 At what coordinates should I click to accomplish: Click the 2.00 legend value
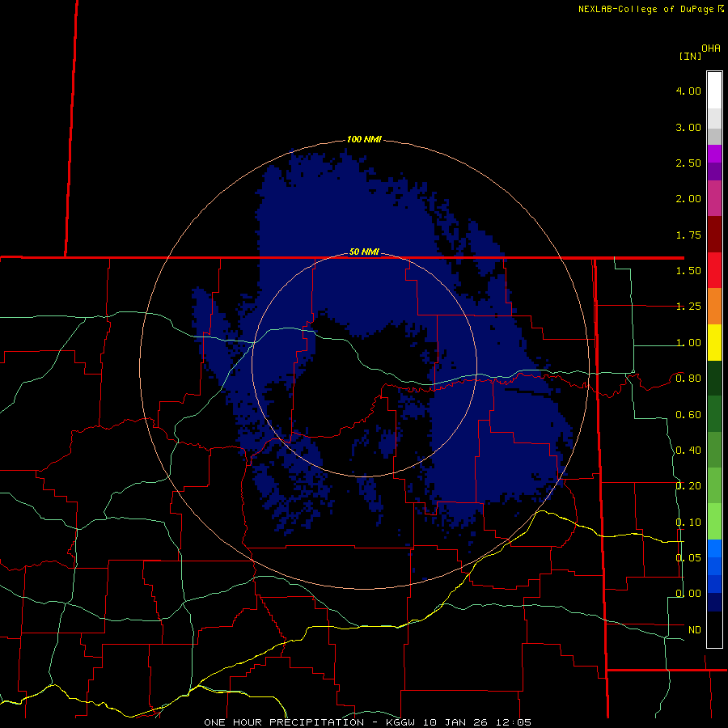pyautogui.click(x=688, y=199)
